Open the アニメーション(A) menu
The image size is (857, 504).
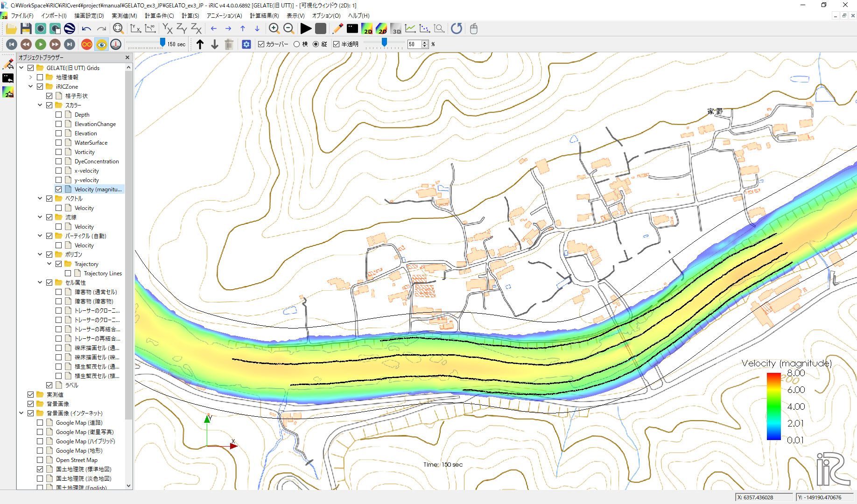coord(225,16)
